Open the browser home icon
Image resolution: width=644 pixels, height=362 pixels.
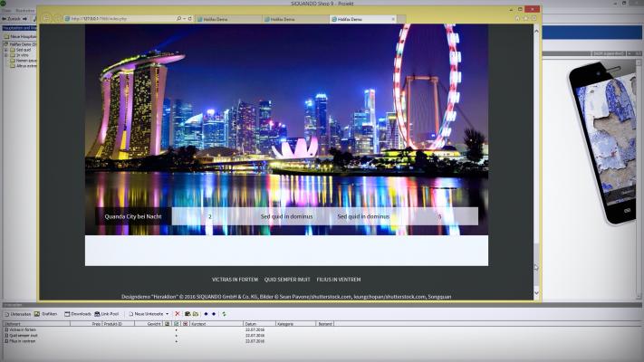coord(517,18)
